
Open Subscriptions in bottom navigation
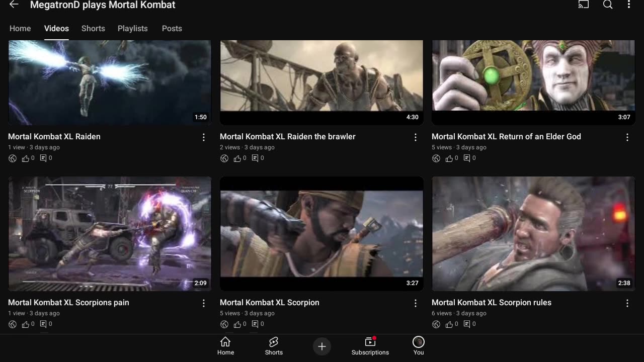[x=370, y=346]
